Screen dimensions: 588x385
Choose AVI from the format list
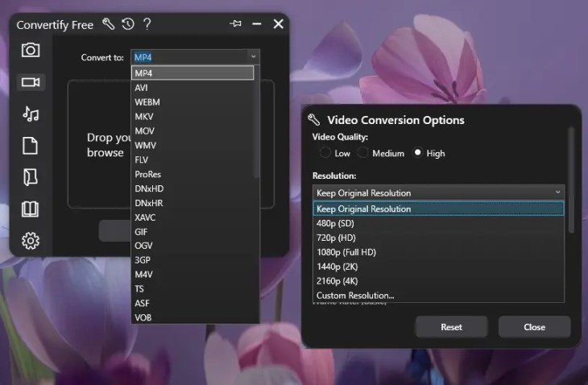193,87
